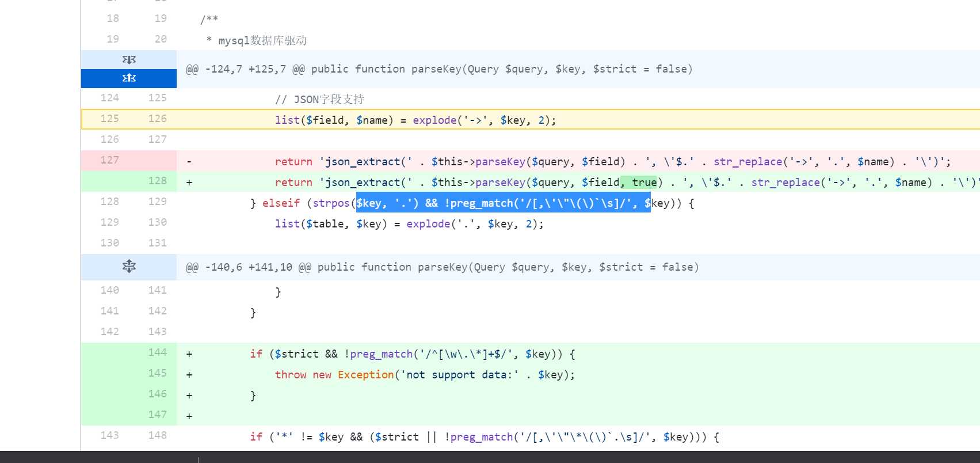Click new line number 148
Image resolution: width=980 pixels, height=463 pixels.
(157, 435)
